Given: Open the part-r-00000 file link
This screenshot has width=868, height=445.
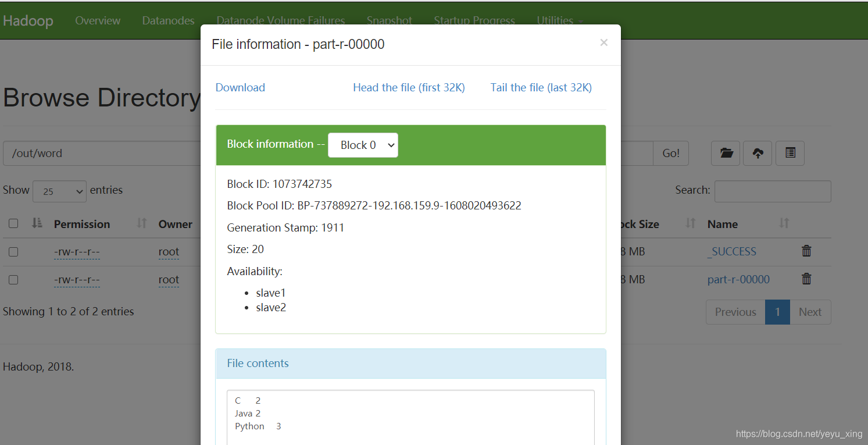Looking at the screenshot, I should 738,279.
